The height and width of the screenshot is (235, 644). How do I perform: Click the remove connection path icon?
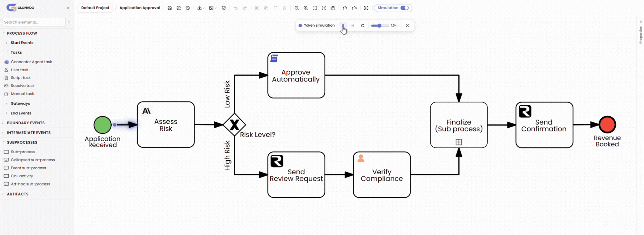point(354,8)
